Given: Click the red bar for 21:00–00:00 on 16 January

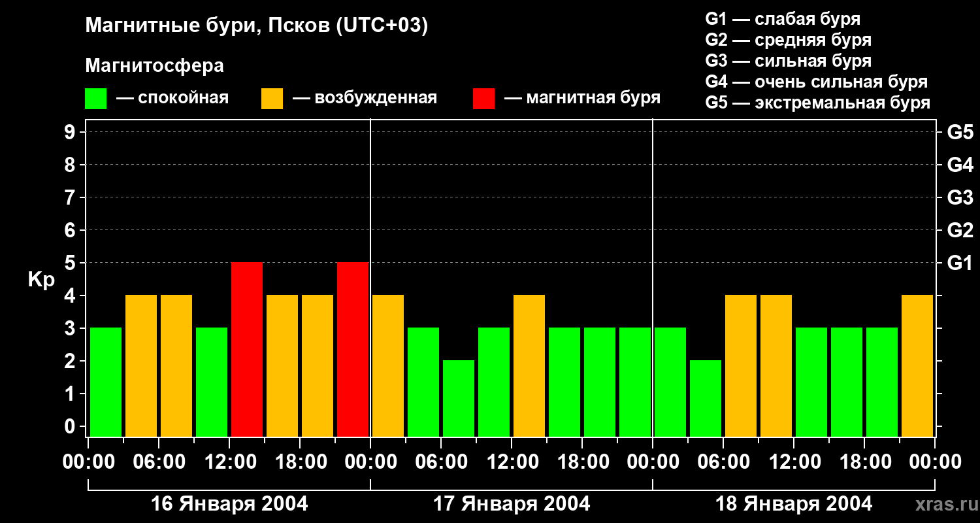Looking at the screenshot, I should pyautogui.click(x=353, y=349).
